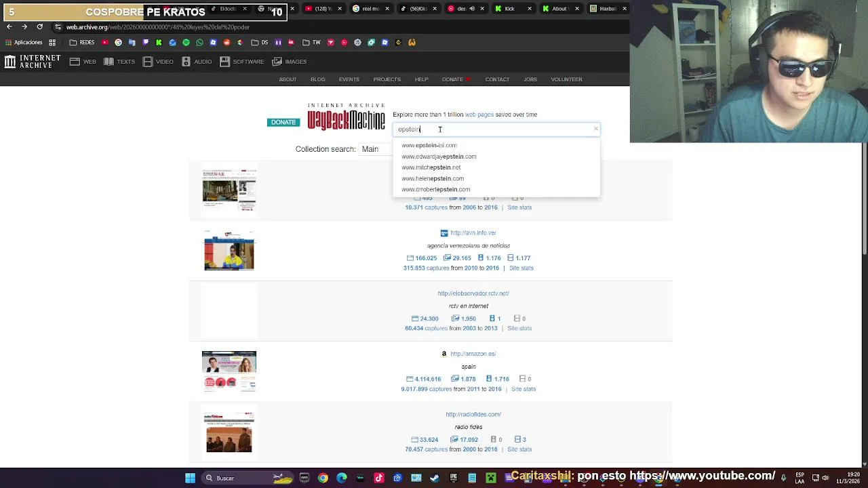Open the WhatsApp bookmark icon
Image resolution: width=868 pixels, height=488 pixels.
click(x=199, y=43)
